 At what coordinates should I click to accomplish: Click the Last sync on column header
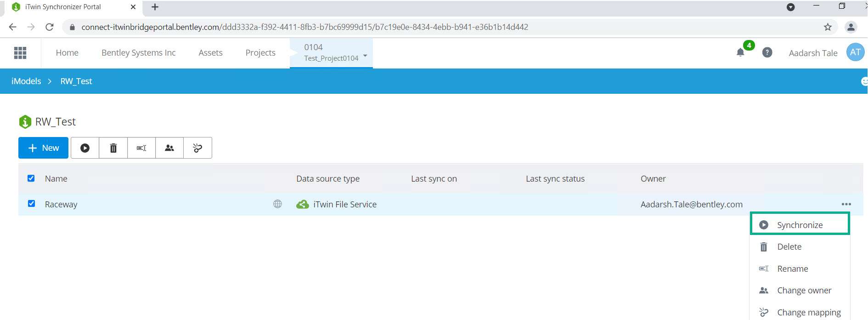coord(434,179)
